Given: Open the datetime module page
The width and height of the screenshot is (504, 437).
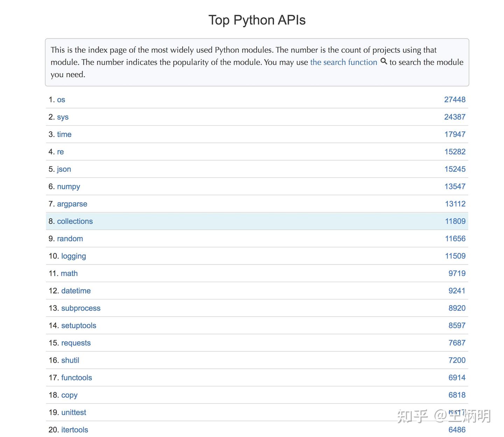Looking at the screenshot, I should point(76,291).
